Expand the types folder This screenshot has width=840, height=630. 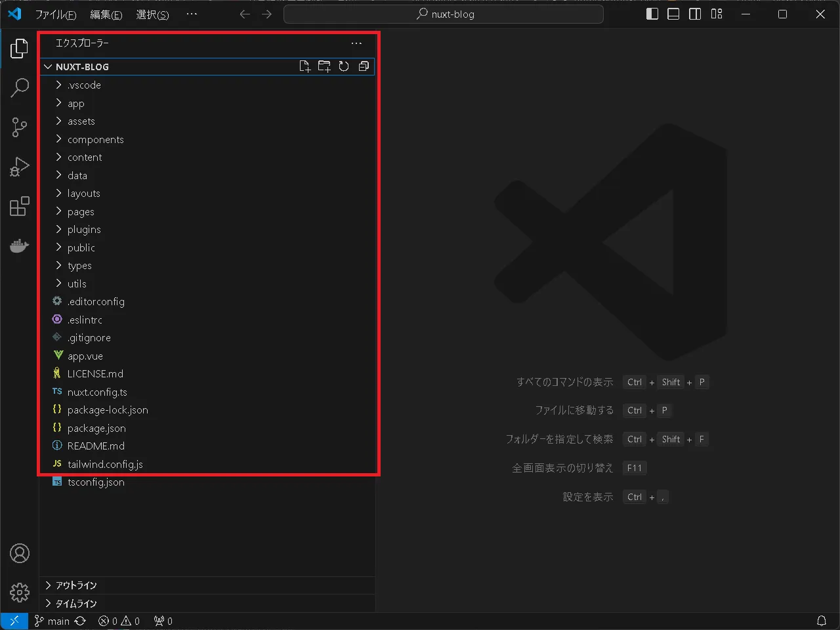click(207, 266)
